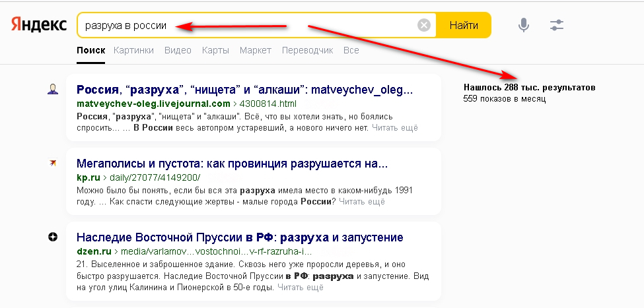Select the Поиск tab
This screenshot has width=644, height=308.
pyautogui.click(x=90, y=50)
